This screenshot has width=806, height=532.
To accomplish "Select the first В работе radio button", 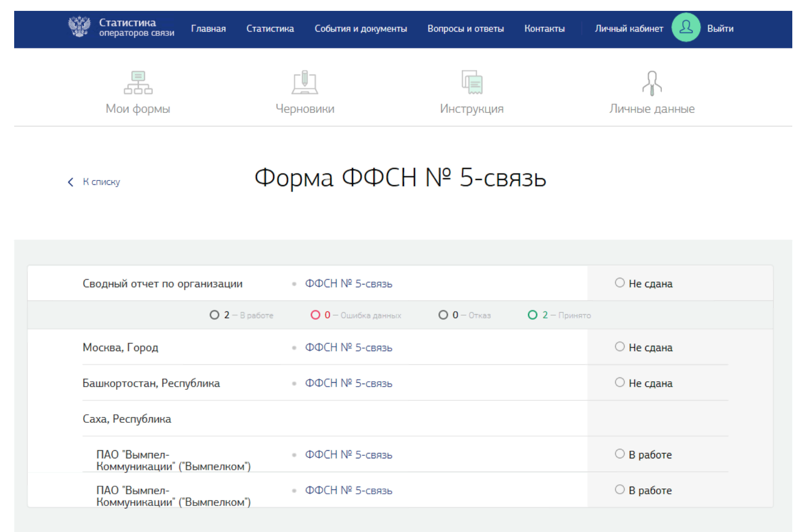I will 620,454.
